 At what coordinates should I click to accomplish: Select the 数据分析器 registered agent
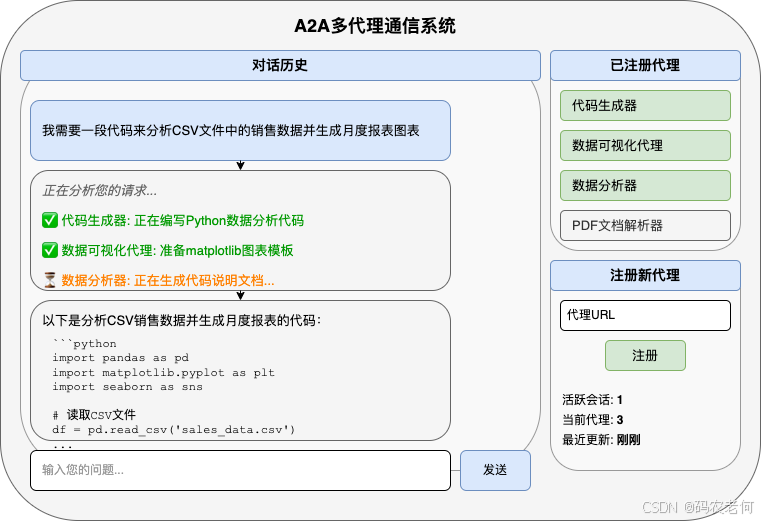point(645,185)
